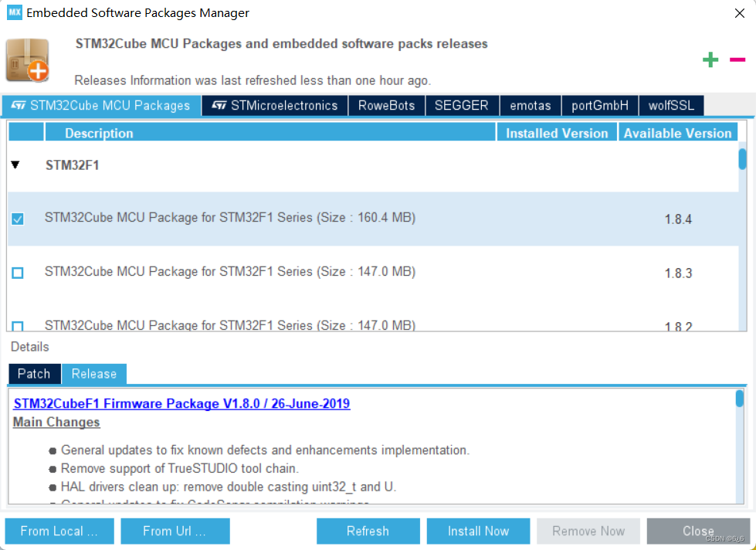The width and height of the screenshot is (756, 550).
Task: Click the 'Remove support of TrueSTUDIO tool chain' line
Action: [x=180, y=468]
